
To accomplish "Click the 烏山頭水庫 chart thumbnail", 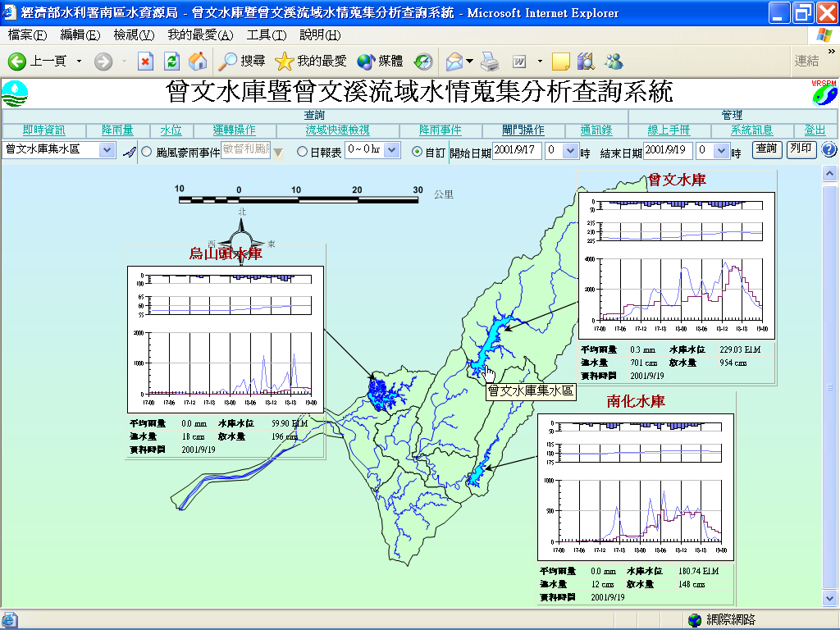I will tap(226, 339).
